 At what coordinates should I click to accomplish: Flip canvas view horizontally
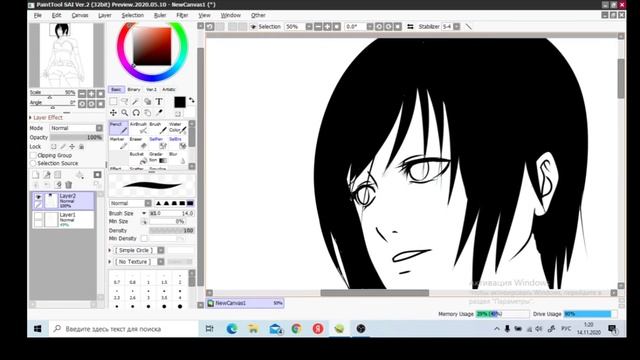[410, 27]
